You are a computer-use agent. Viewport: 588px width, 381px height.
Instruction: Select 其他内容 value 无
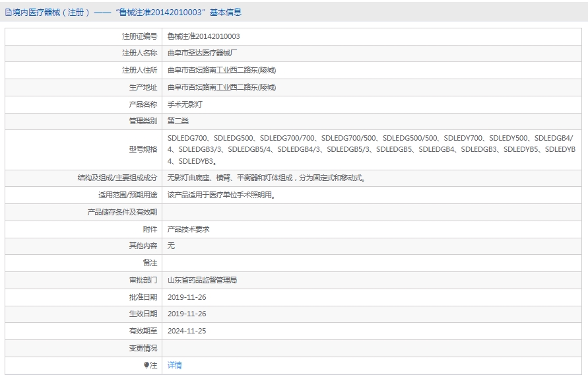(171, 246)
